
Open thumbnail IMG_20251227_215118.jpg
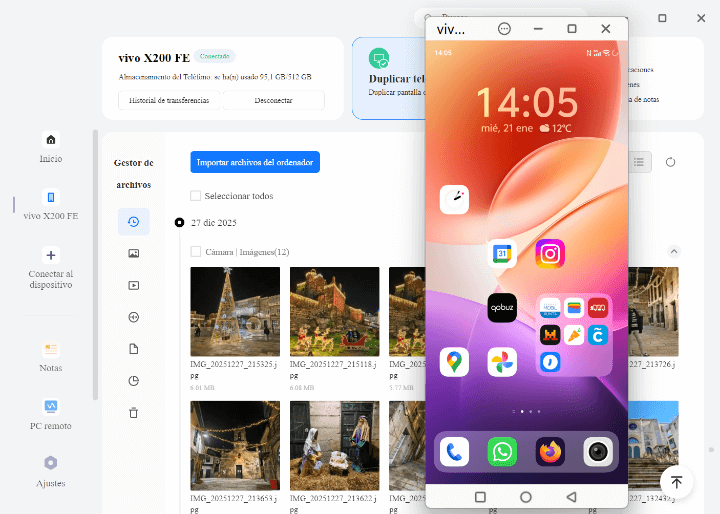pos(334,311)
